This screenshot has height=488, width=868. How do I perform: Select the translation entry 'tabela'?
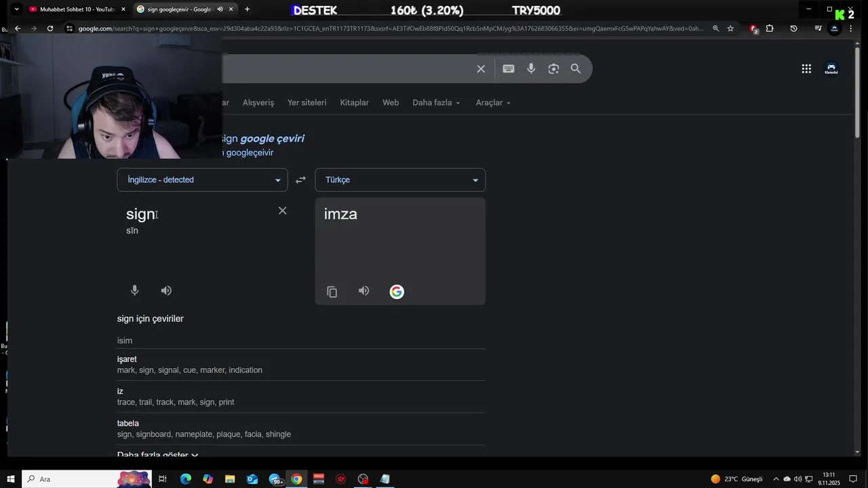coord(128,423)
